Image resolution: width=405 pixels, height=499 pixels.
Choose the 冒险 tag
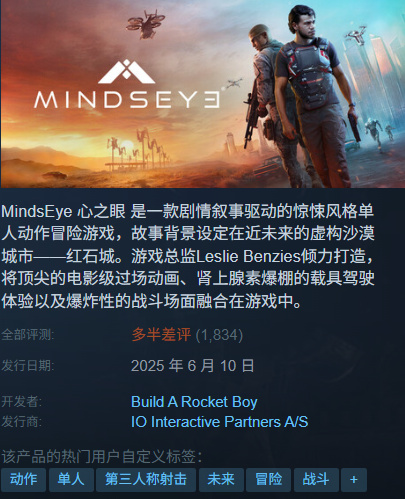[268, 480]
